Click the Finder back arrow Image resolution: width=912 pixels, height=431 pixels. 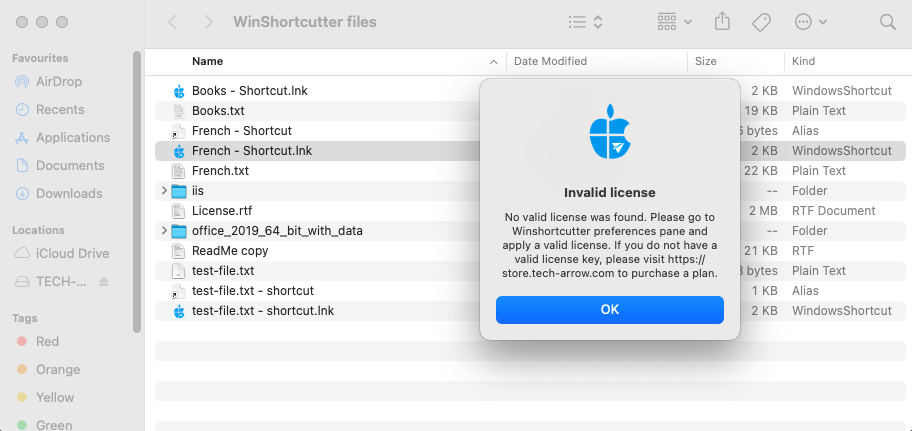coord(173,22)
